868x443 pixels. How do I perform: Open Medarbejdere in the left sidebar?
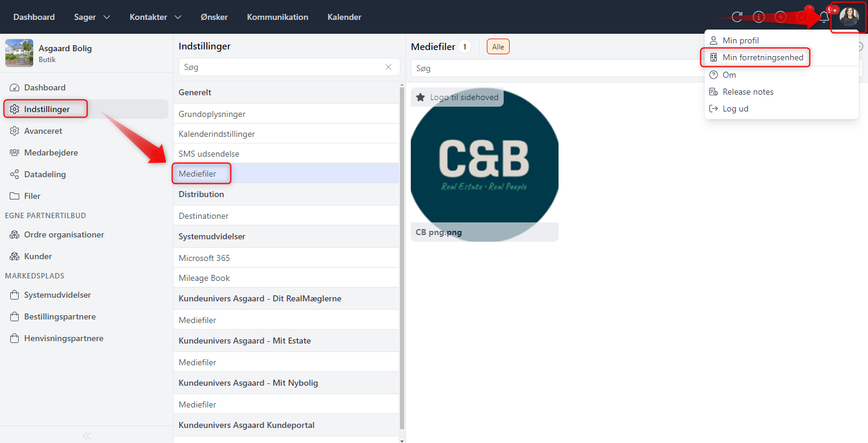86,152
